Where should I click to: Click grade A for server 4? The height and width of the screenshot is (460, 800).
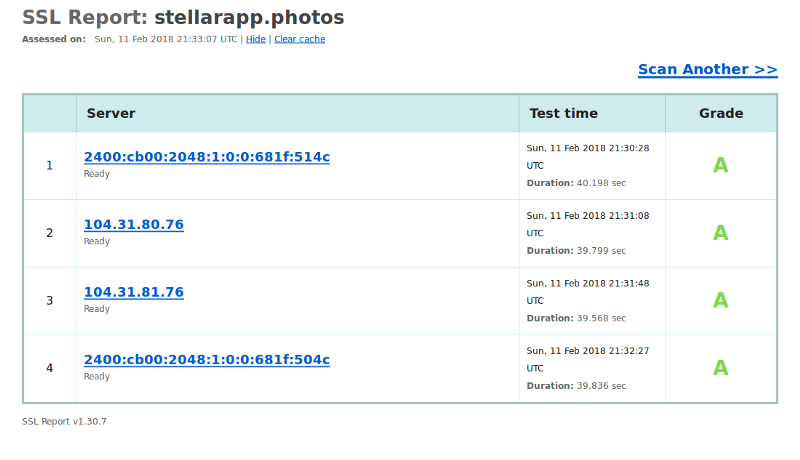[x=720, y=368]
